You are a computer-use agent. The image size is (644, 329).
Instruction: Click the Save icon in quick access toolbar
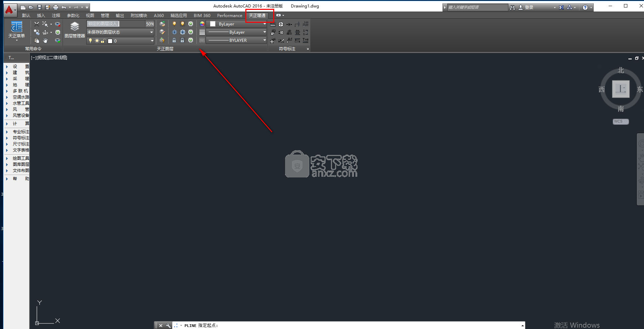pos(39,7)
